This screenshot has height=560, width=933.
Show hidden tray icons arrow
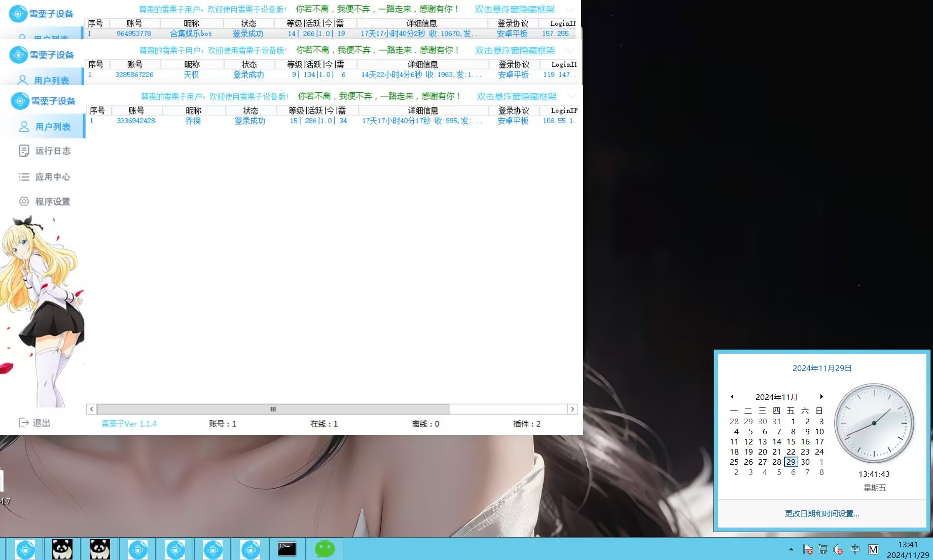point(791,549)
